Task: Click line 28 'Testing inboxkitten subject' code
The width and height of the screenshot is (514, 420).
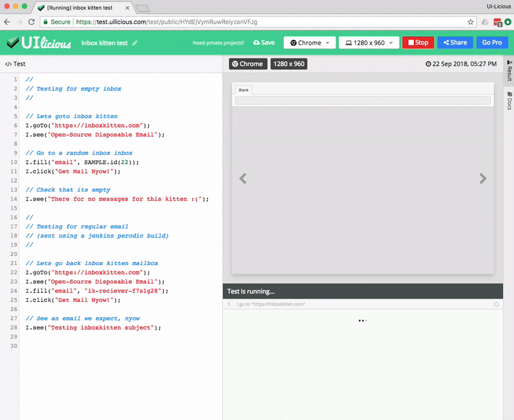Action: coord(93,328)
